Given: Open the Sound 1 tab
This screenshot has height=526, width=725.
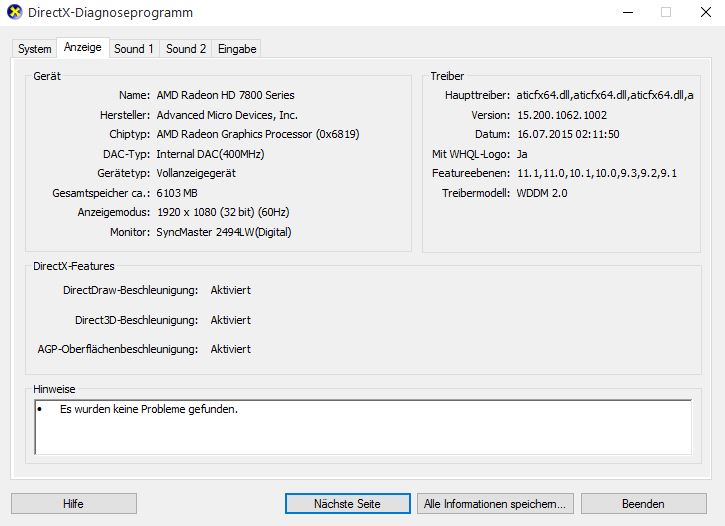Looking at the screenshot, I should pyautogui.click(x=134, y=49).
